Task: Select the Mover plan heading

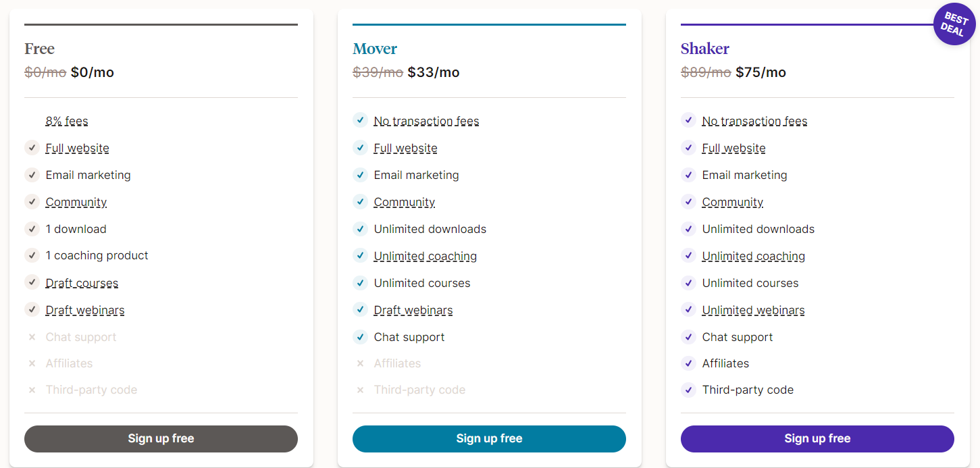Action: click(x=375, y=49)
